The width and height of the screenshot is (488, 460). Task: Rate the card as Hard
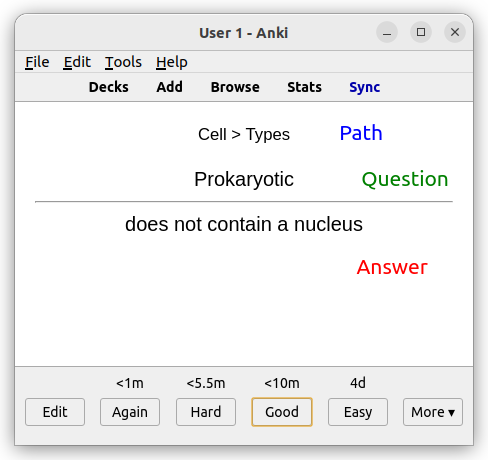pos(206,412)
